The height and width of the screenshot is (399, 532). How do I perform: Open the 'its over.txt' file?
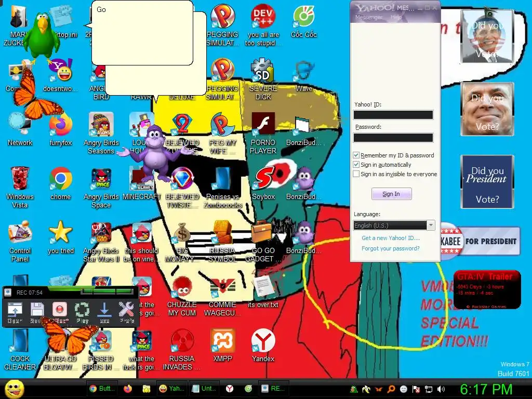click(x=263, y=292)
